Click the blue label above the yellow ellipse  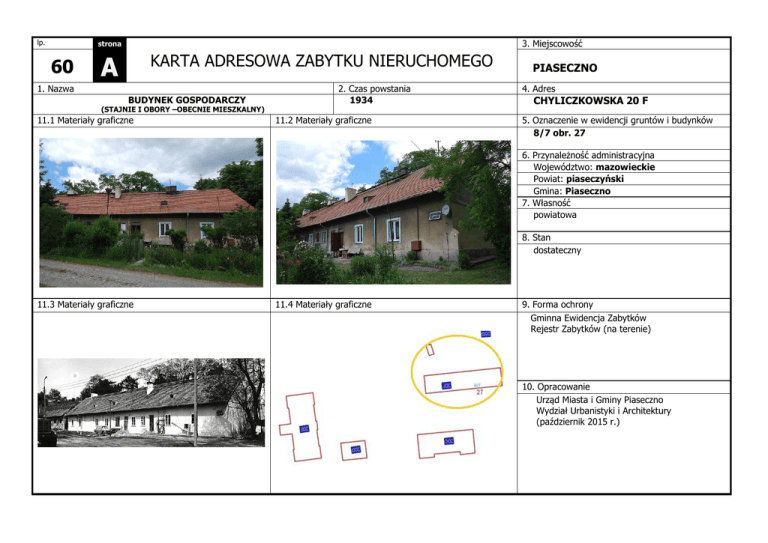click(485, 333)
